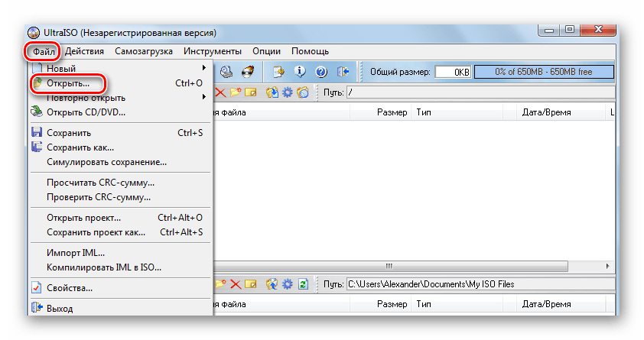Click the 0% of 650MB capacity bar
The image size is (644, 340).
(x=544, y=72)
